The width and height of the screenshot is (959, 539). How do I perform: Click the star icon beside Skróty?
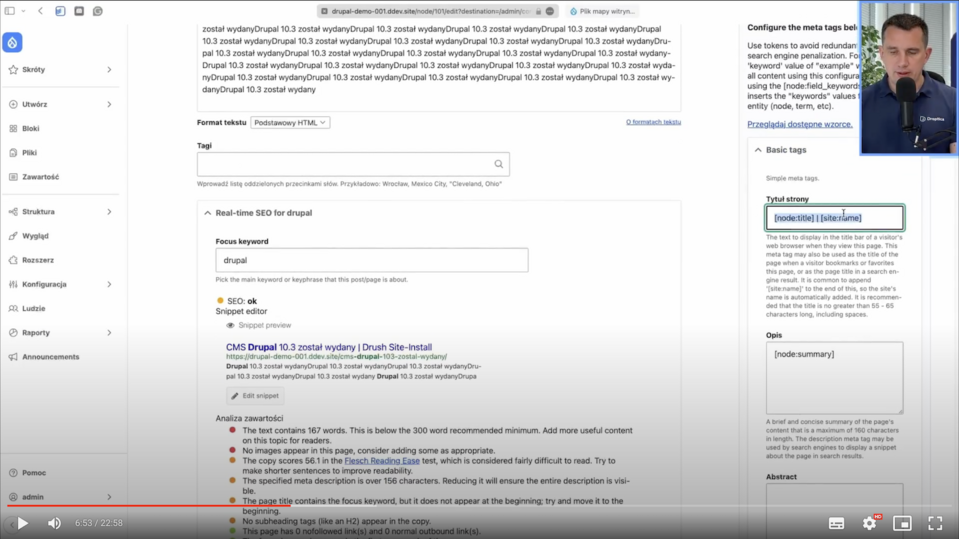point(13,70)
